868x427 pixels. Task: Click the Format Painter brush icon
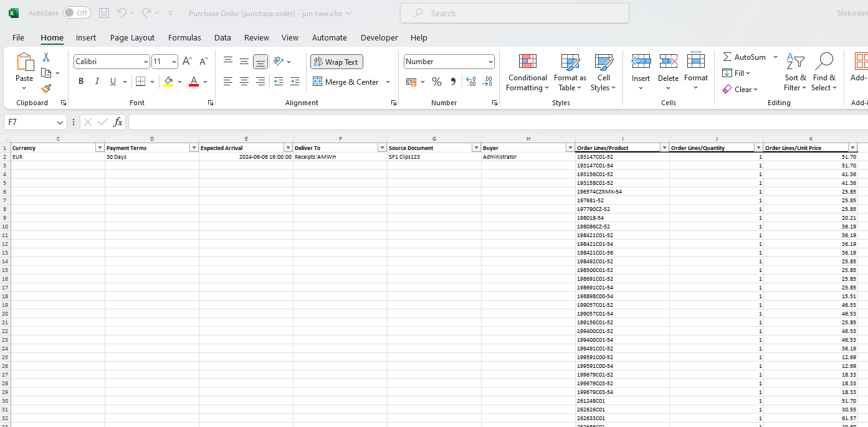pos(46,89)
